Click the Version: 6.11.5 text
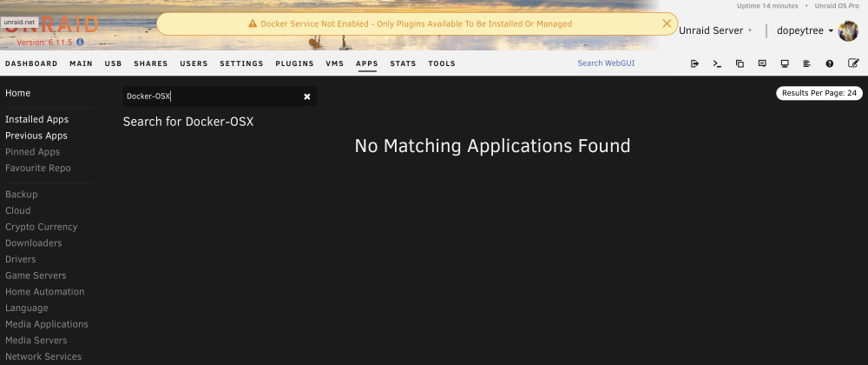Image resolution: width=868 pixels, height=365 pixels. (x=45, y=42)
